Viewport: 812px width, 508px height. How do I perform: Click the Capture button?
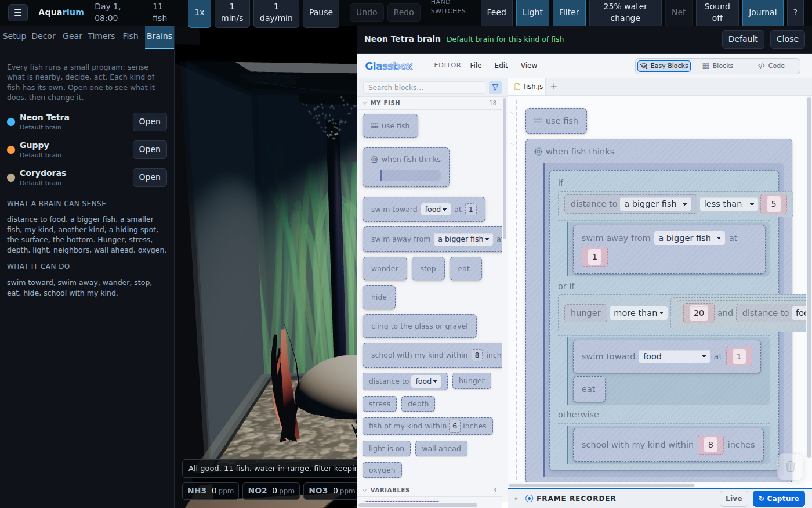pyautogui.click(x=779, y=499)
